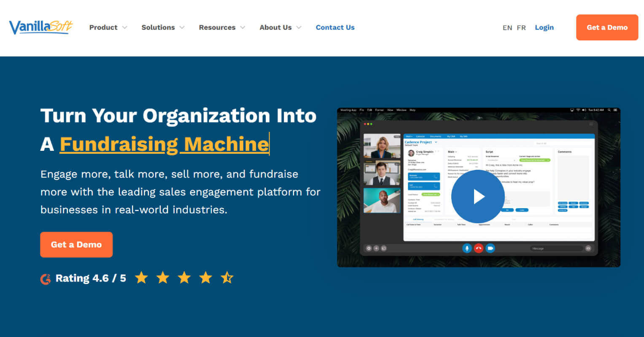The image size is (644, 337).
Task: Click the Message field in the video preview
Action: tap(557, 249)
